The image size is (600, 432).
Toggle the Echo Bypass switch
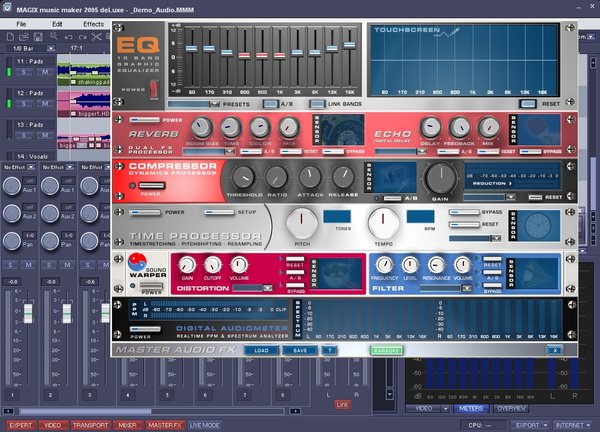[530, 152]
